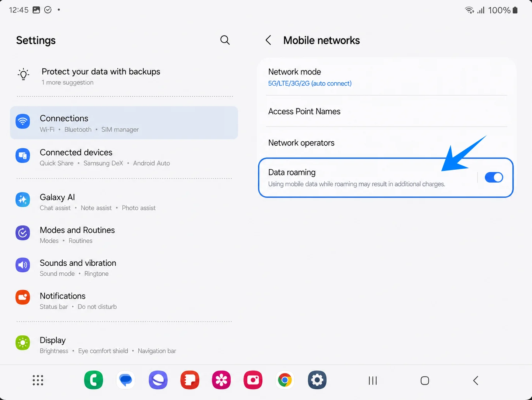Image resolution: width=532 pixels, height=400 pixels.
Task: Tap the 1 more suggestion text
Action: point(68,82)
